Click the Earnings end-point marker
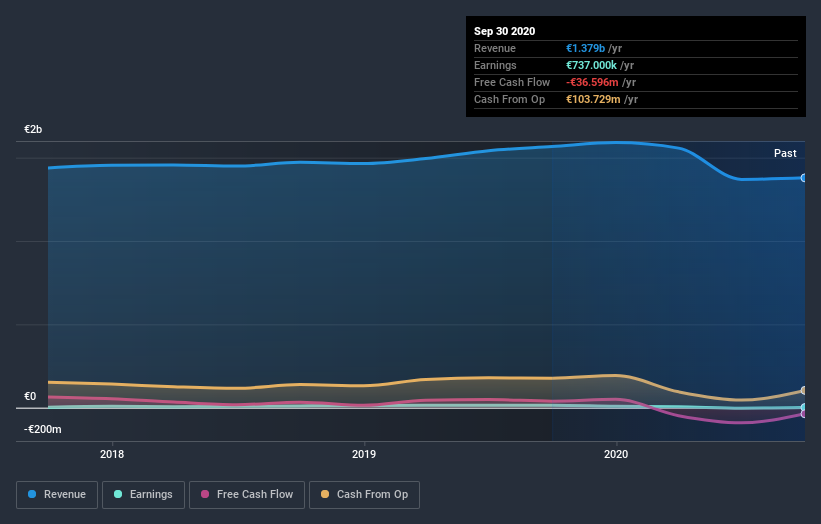Screen dimensions: 821x524 pos(804,407)
